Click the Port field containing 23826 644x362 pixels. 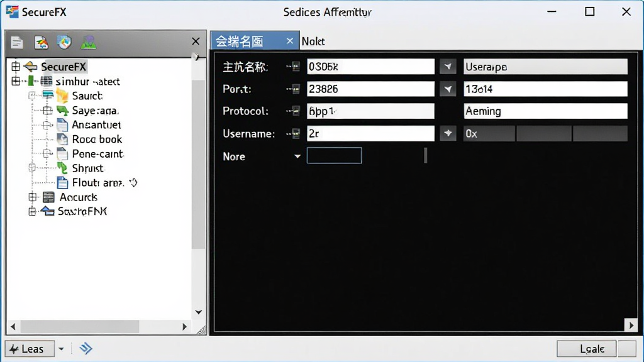pyautogui.click(x=370, y=89)
